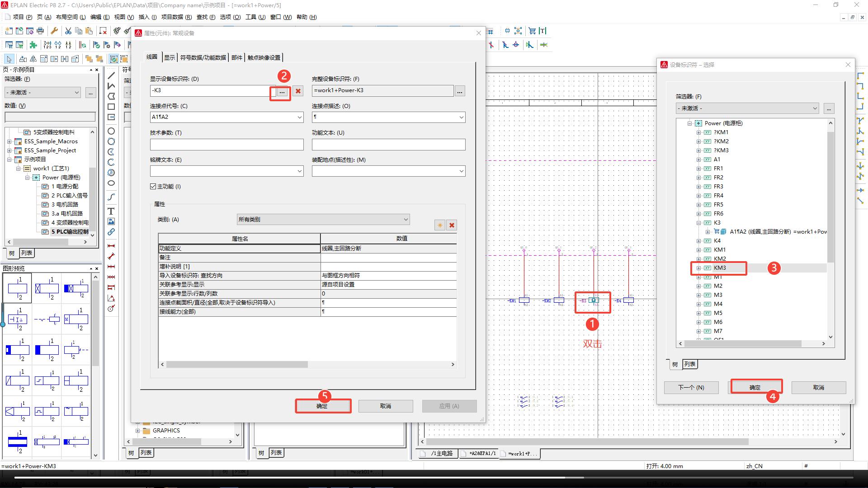Click 取消 button in properties dialog
Viewport: 868px width, 488px height.
coord(385,406)
